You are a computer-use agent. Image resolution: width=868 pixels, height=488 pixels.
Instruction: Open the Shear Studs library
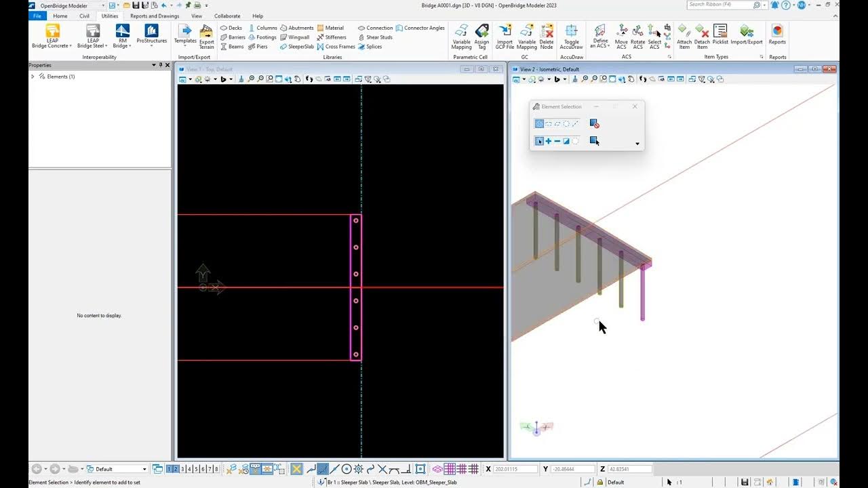375,37
